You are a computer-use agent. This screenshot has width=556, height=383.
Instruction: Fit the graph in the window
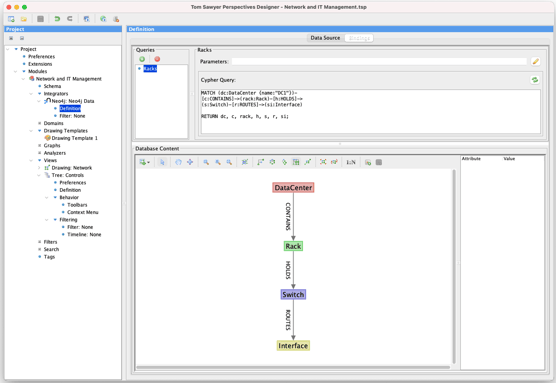[245, 162]
